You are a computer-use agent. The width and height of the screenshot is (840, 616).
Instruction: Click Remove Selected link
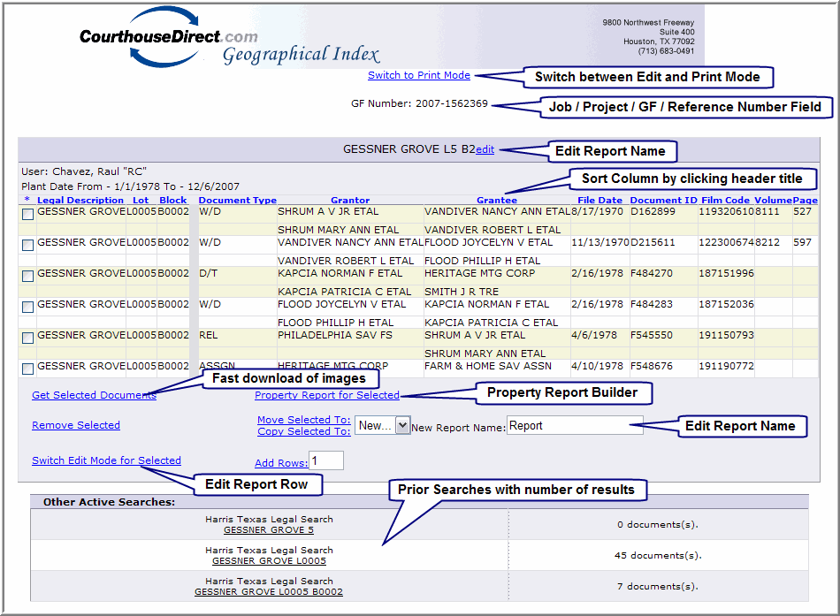click(76, 425)
